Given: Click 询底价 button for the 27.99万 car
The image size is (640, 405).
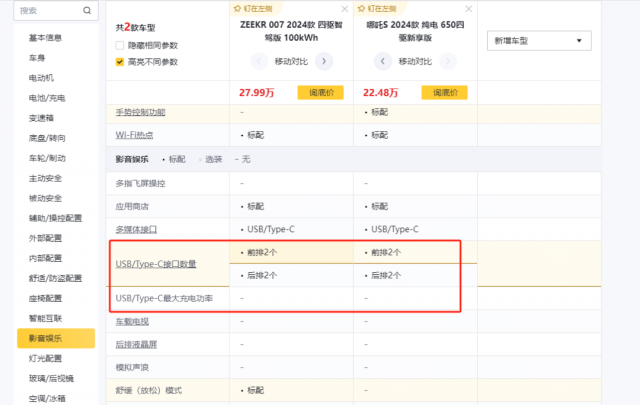Looking at the screenshot, I should pos(320,93).
